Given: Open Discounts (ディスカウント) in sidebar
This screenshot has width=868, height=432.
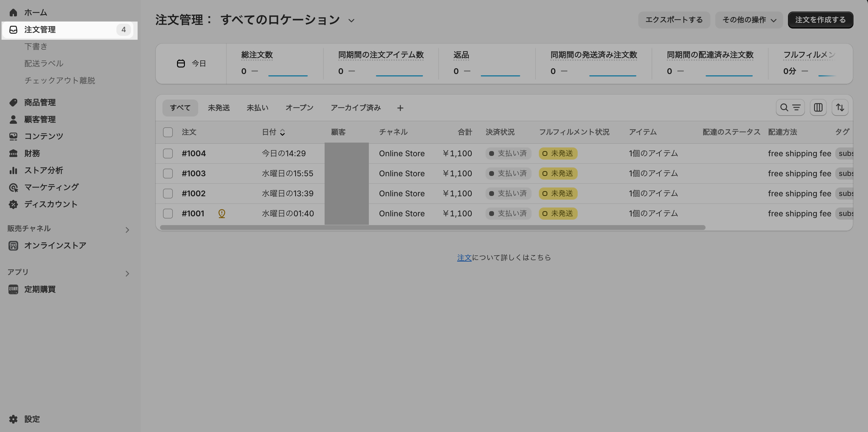Looking at the screenshot, I should 51,204.
